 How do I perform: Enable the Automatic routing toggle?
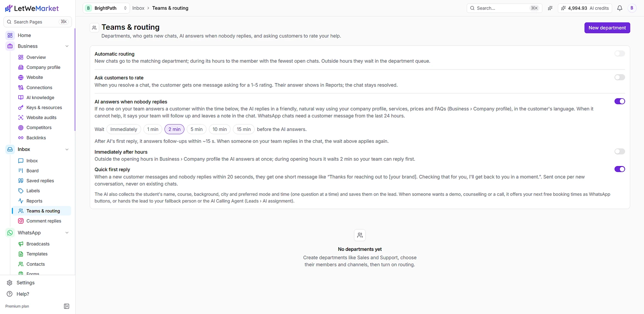pyautogui.click(x=620, y=53)
